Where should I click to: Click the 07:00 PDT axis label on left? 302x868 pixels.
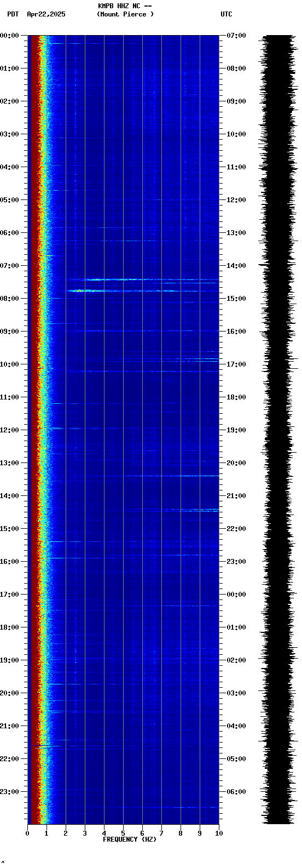[9, 266]
